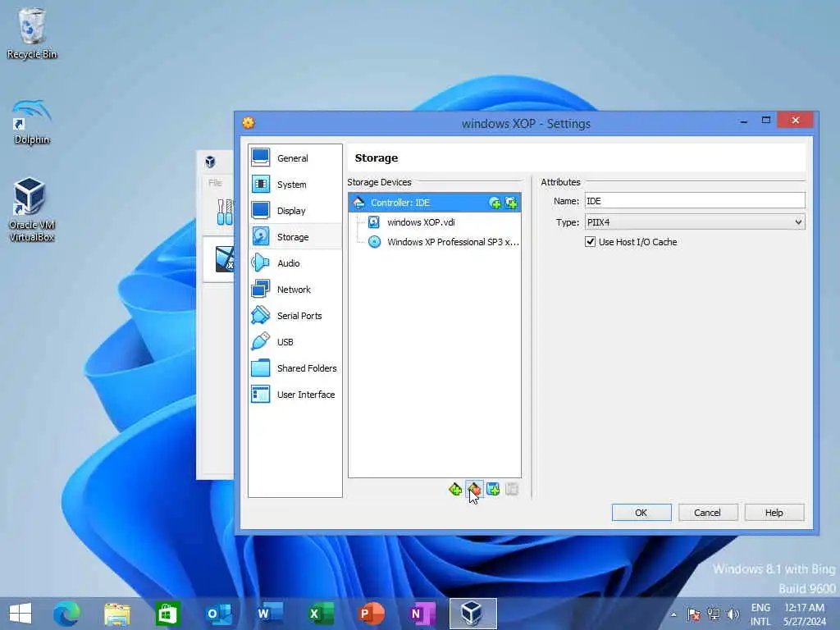Image resolution: width=840 pixels, height=630 pixels.
Task: Click add hard disk icon on IDE controller
Action: tap(511, 203)
